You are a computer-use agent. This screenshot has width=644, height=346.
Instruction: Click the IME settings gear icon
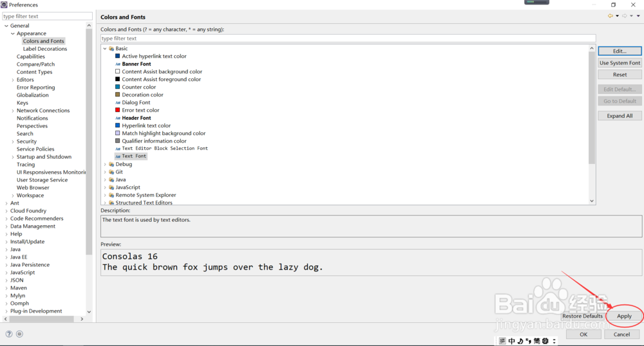pyautogui.click(x=545, y=341)
